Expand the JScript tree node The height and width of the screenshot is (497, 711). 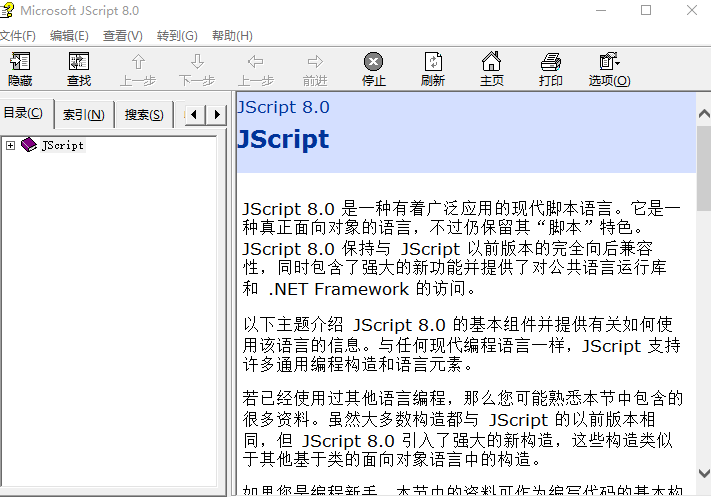(10, 145)
